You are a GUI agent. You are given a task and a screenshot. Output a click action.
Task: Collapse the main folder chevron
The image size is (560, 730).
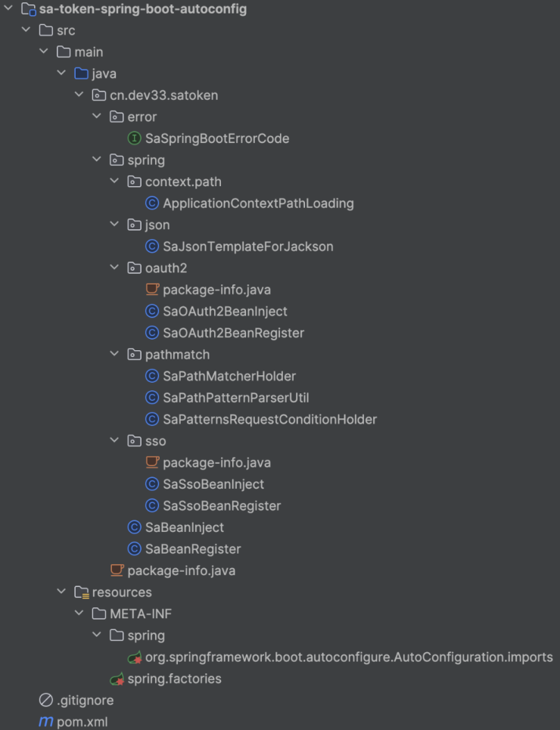44,51
